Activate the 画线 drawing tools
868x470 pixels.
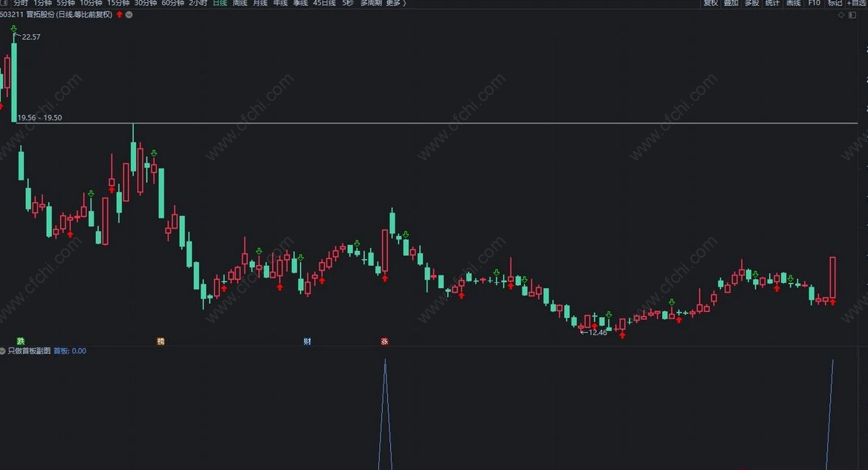(x=794, y=3)
